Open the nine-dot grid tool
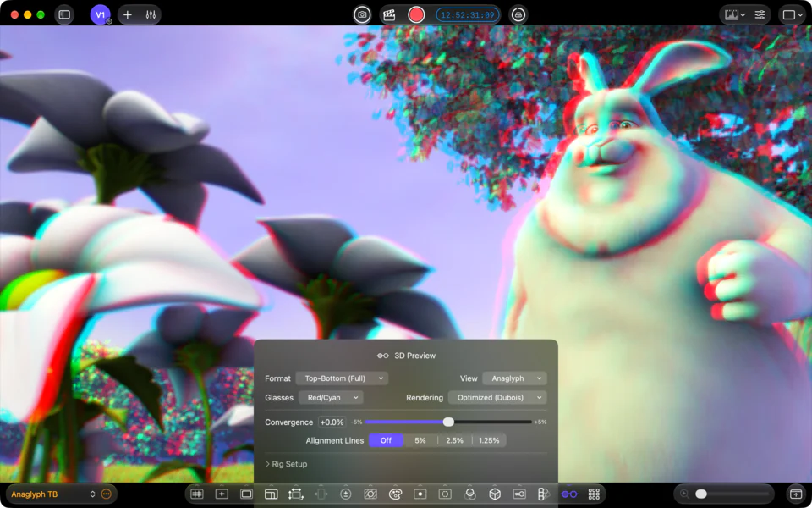Screen dimensions: 812x508 594,494
